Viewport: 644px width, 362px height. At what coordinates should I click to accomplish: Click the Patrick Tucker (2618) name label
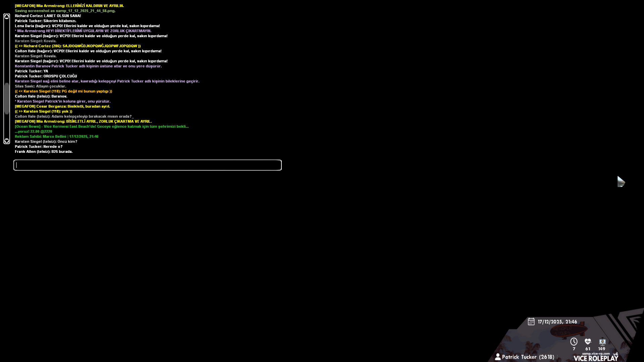(x=528, y=357)
